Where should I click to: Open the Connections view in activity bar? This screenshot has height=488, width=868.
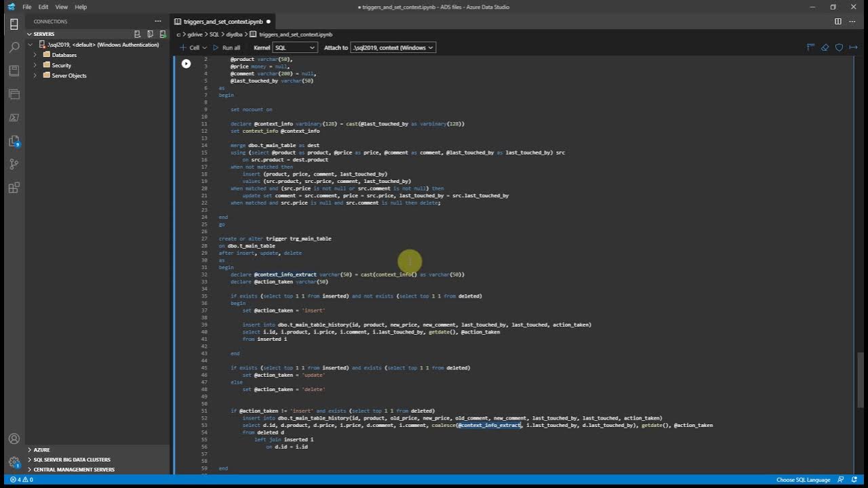[x=14, y=24]
